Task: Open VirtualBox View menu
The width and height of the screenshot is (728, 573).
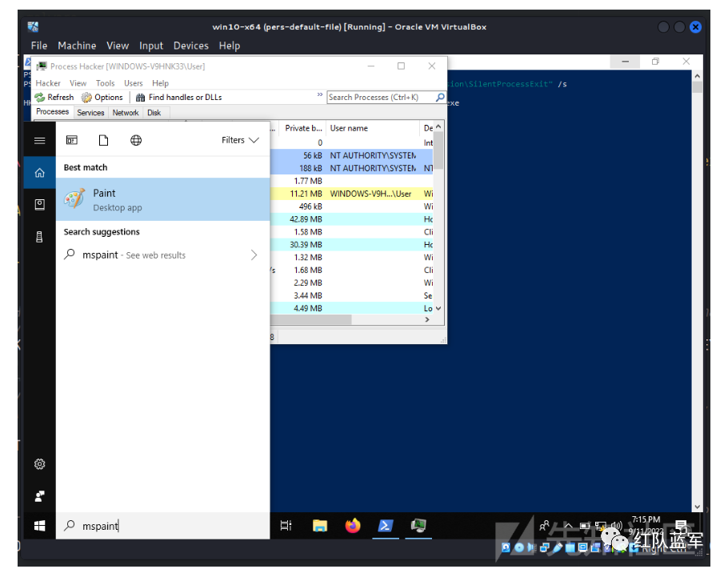Action: [118, 46]
